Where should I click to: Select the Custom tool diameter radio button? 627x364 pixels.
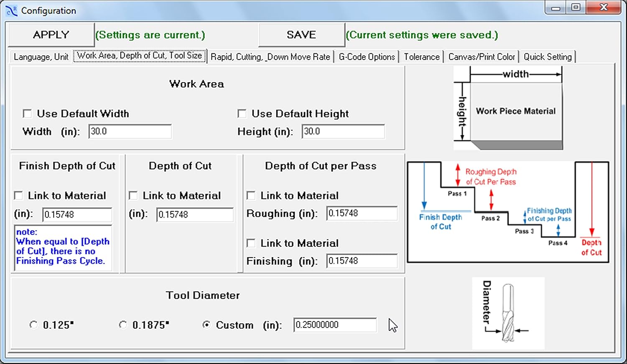206,325
